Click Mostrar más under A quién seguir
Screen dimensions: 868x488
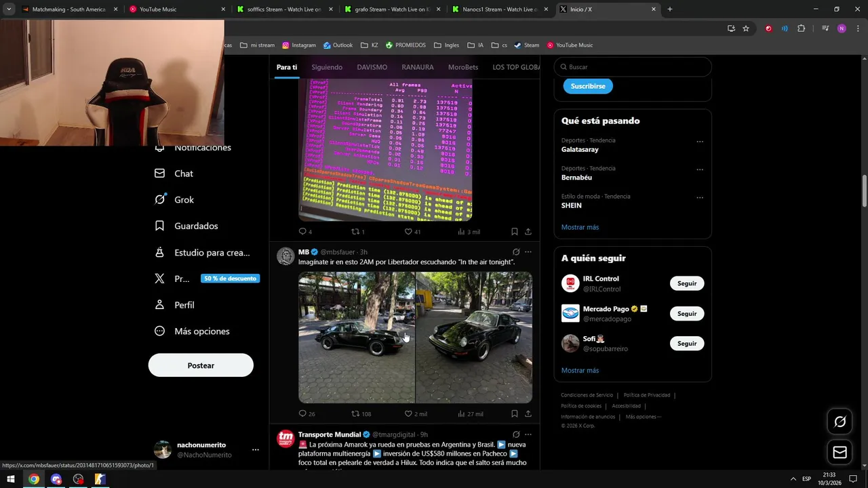580,371
